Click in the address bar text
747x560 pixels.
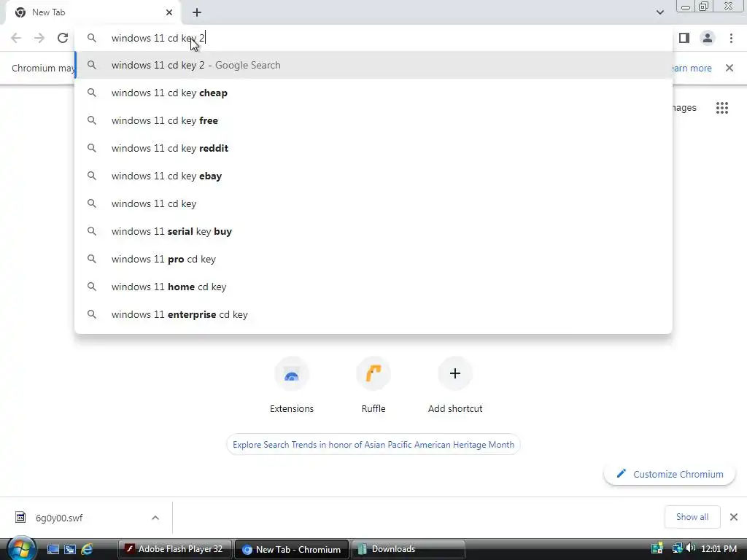tap(158, 38)
